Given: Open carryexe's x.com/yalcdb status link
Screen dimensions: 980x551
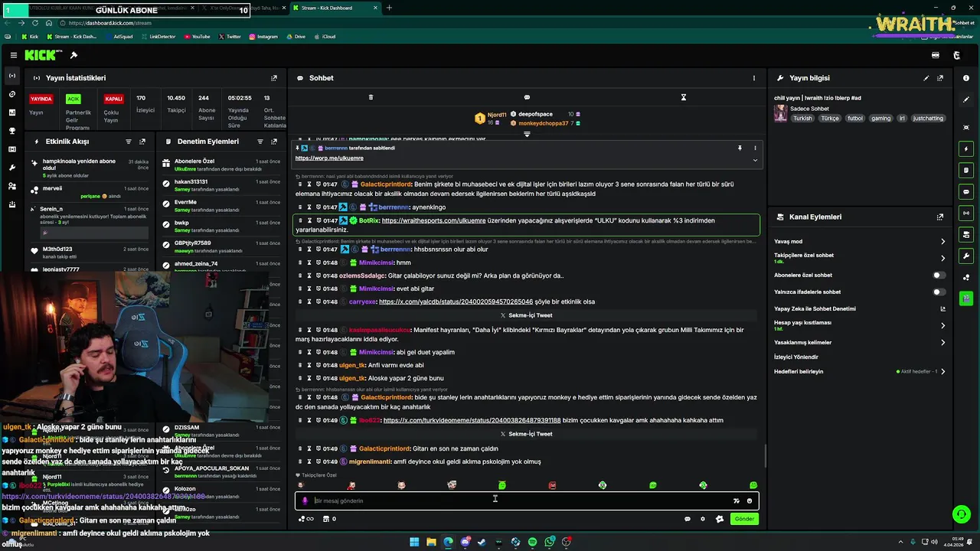Looking at the screenshot, I should pyautogui.click(x=456, y=302).
